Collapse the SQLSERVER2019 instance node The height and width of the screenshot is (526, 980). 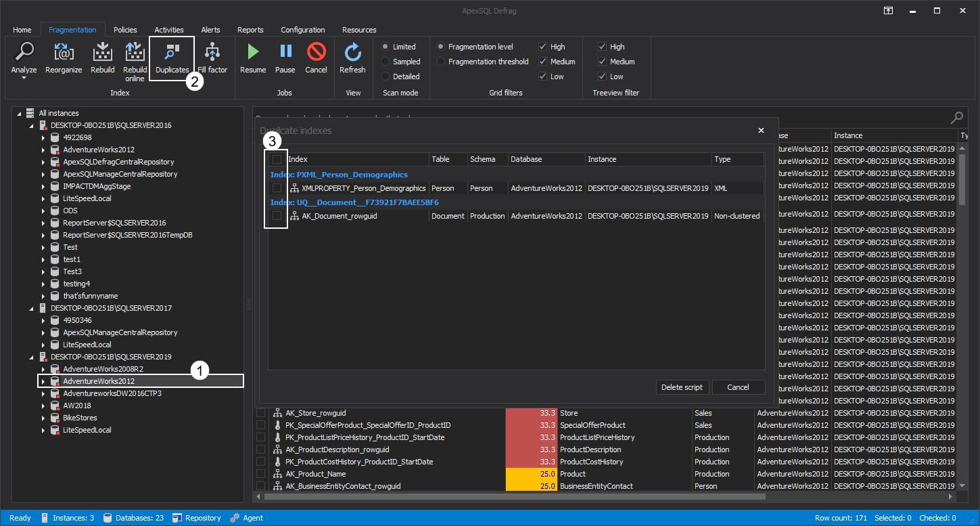click(x=32, y=357)
